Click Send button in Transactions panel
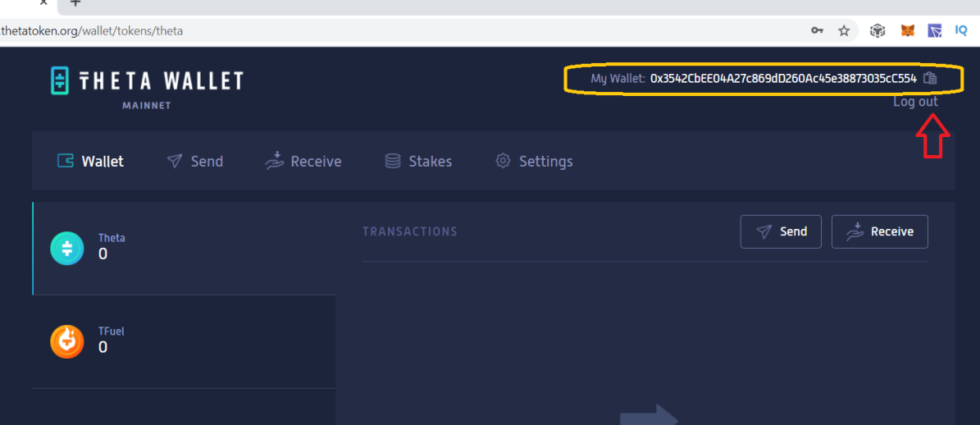 [781, 232]
